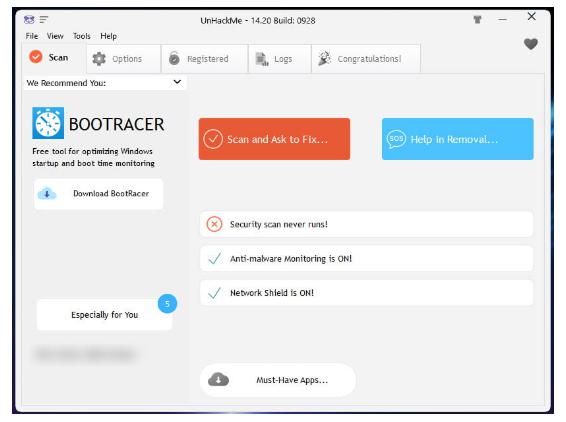Click the Network Shield checkmark icon
This screenshot has height=422, width=566.
click(x=215, y=293)
